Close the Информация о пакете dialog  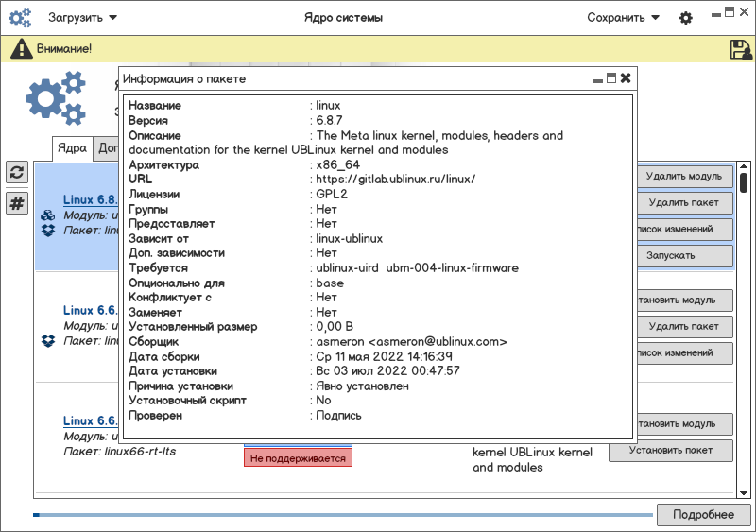coord(626,78)
